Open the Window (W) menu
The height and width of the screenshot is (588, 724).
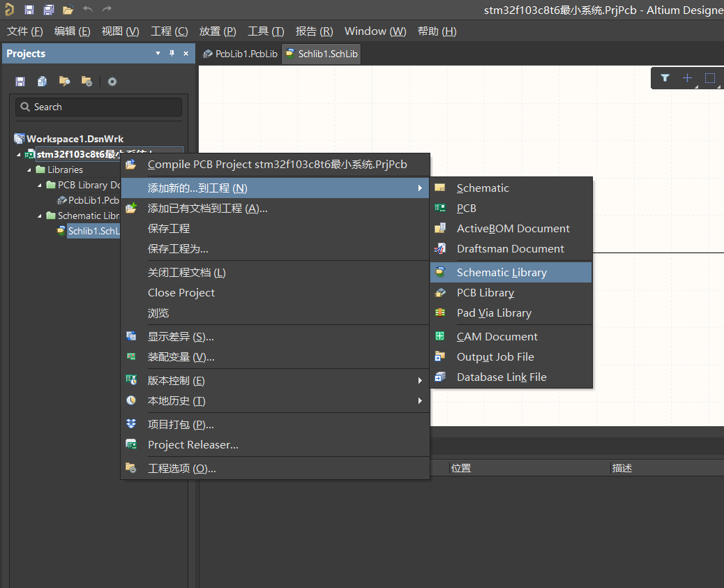(x=375, y=31)
